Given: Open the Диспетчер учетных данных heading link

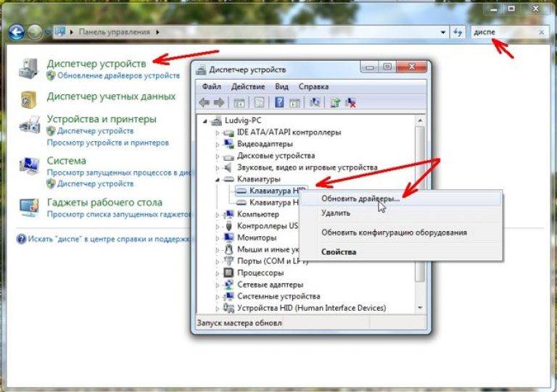Looking at the screenshot, I should click(x=111, y=96).
